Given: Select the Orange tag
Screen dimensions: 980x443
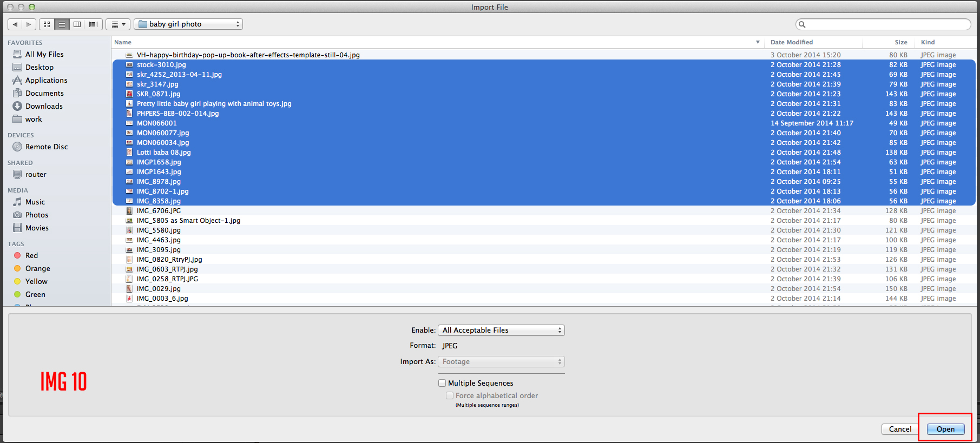Looking at the screenshot, I should click(x=37, y=268).
